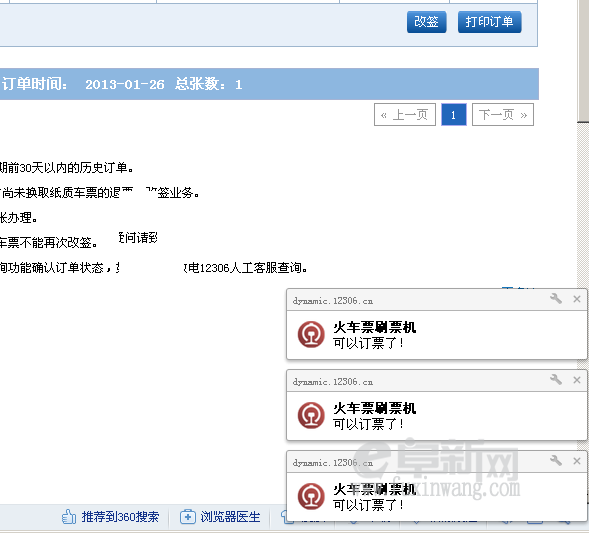Close the middle 火车票刷票机 notification
Image resolution: width=589 pixels, height=533 pixels.
577,380
